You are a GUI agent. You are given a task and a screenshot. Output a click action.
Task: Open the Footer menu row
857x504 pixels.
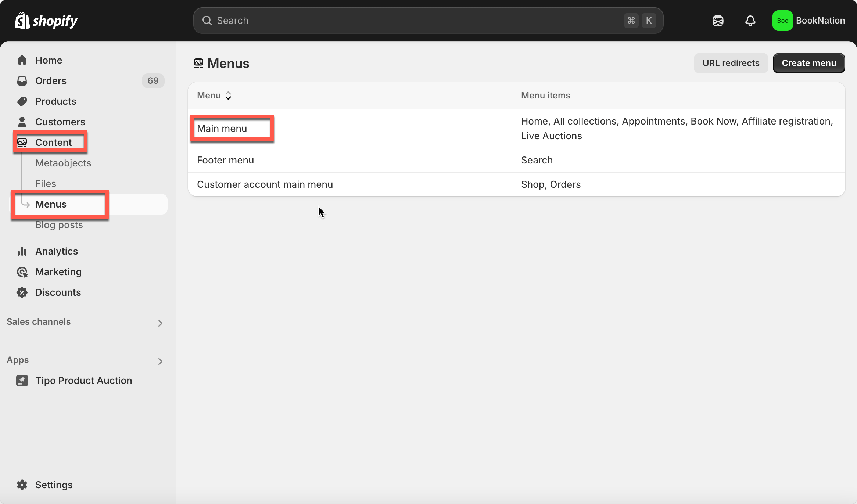click(225, 160)
